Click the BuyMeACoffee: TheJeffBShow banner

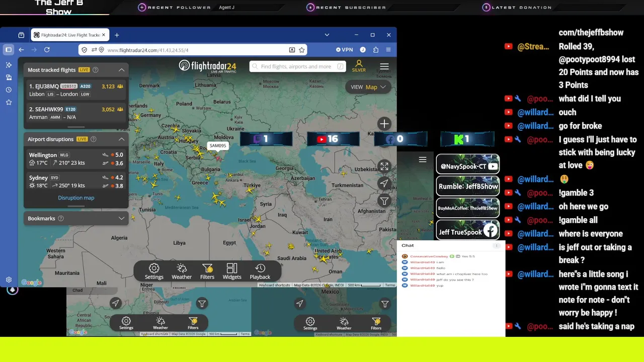point(468,208)
